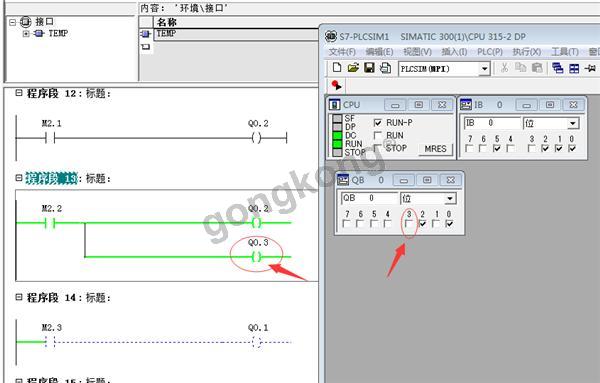Click the MRES button
The image size is (600, 383).
point(435,148)
